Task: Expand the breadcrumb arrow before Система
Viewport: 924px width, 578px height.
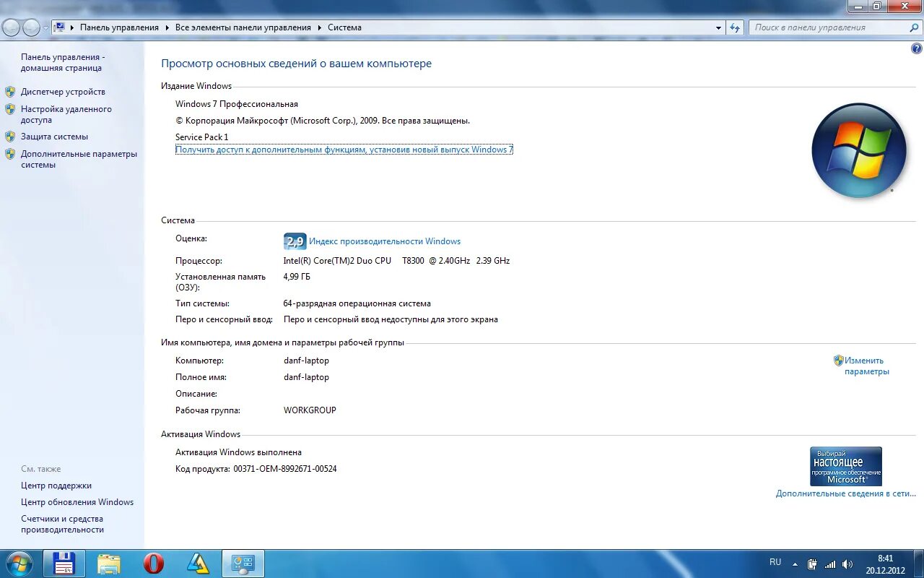Action: click(x=320, y=27)
